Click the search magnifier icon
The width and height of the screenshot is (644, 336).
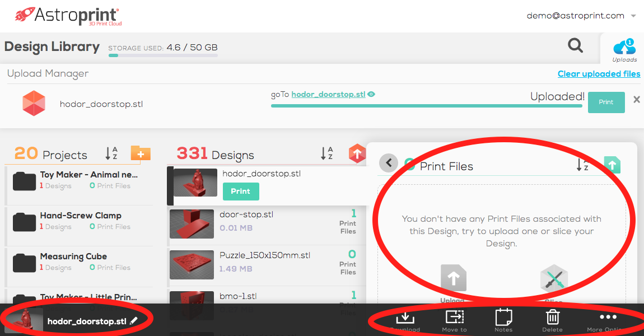click(575, 45)
